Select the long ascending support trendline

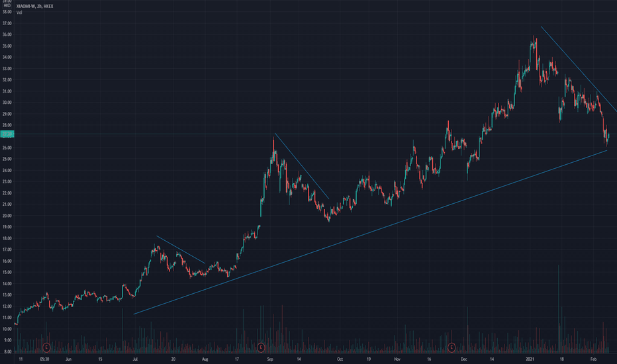click(370, 232)
